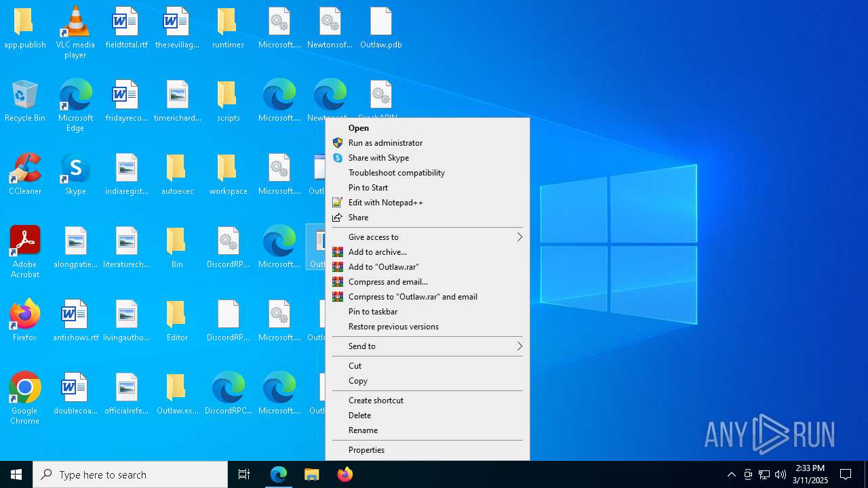Viewport: 868px width, 488px height.
Task: Select the doublecoa... Word document icon
Action: point(75,388)
